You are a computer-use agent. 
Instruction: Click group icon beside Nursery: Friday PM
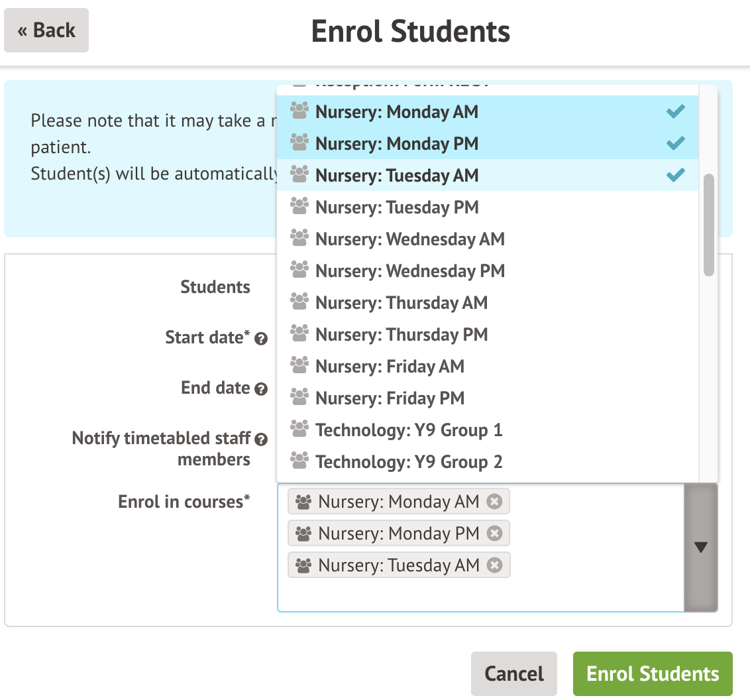tap(300, 398)
